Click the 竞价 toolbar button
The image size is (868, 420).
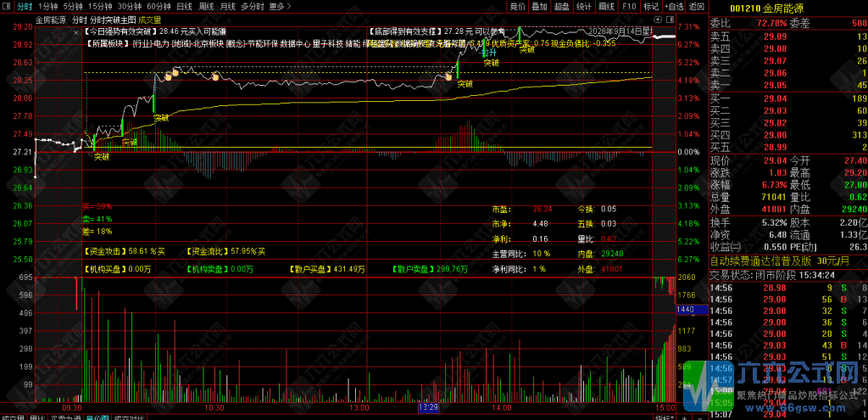click(517, 7)
